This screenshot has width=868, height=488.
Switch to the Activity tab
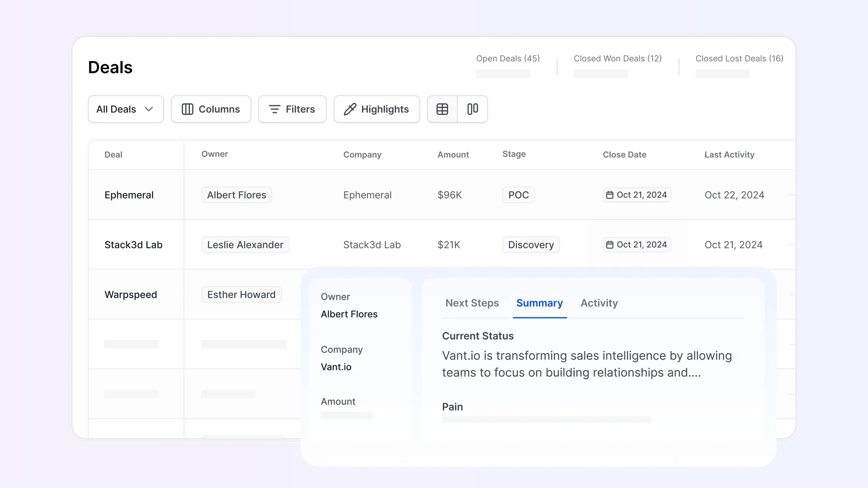599,303
